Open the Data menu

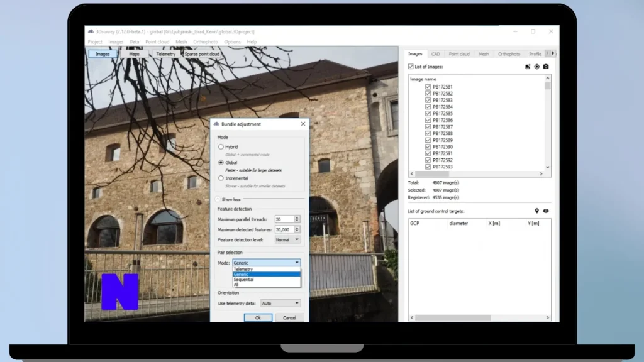135,42
